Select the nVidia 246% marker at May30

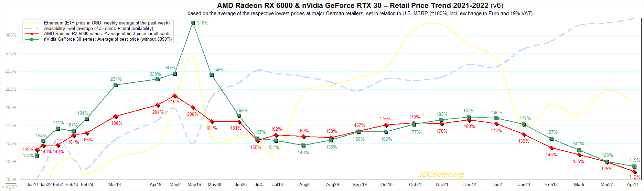(x=212, y=75)
